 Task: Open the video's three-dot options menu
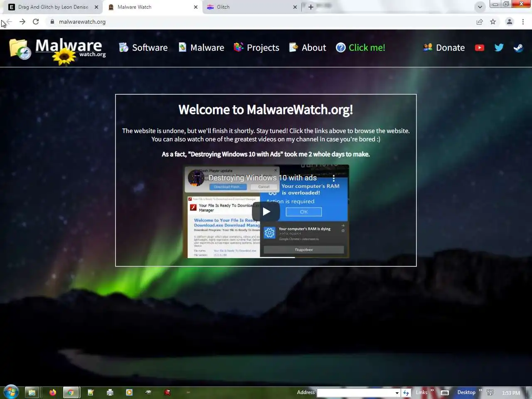pyautogui.click(x=333, y=178)
